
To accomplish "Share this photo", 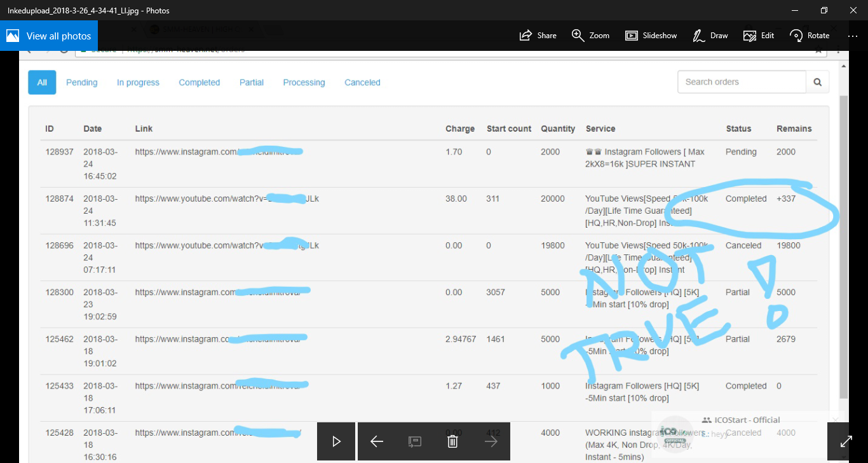I will pyautogui.click(x=538, y=36).
